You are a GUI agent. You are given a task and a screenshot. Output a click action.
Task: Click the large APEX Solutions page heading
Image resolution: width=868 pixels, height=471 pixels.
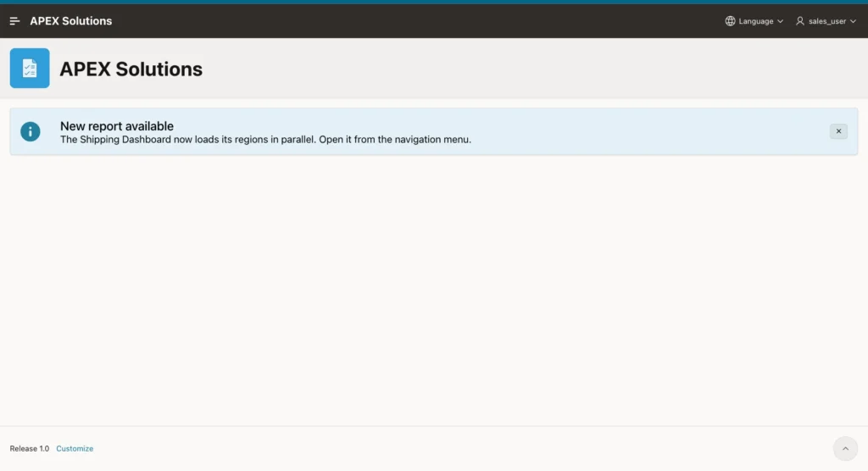coord(131,69)
